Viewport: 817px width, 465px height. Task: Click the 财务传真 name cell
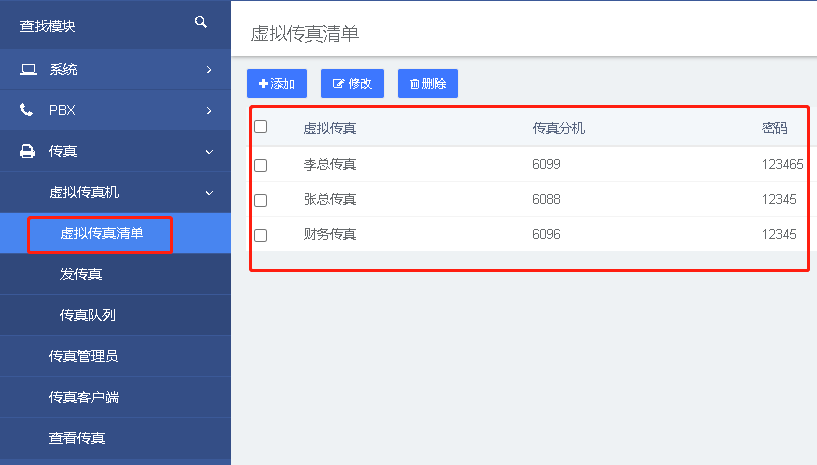coord(330,235)
